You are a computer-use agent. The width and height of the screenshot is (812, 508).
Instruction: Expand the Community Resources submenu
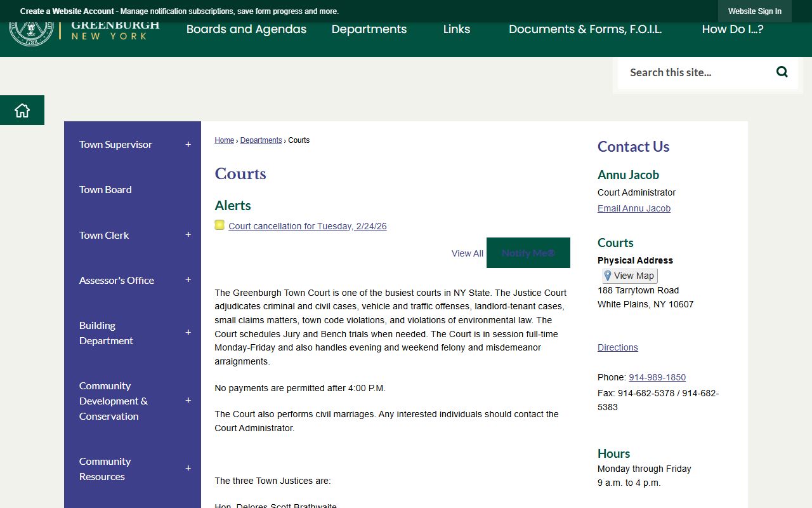(x=188, y=469)
